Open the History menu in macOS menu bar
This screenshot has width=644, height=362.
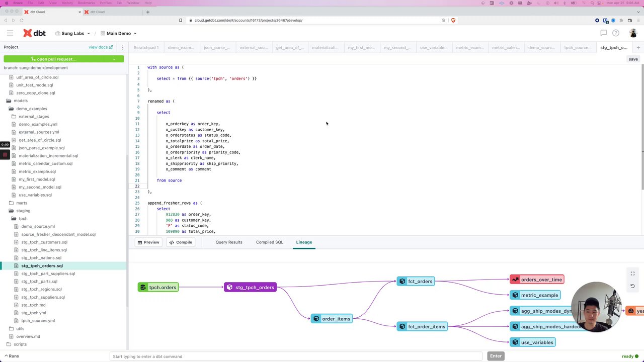point(67,3)
